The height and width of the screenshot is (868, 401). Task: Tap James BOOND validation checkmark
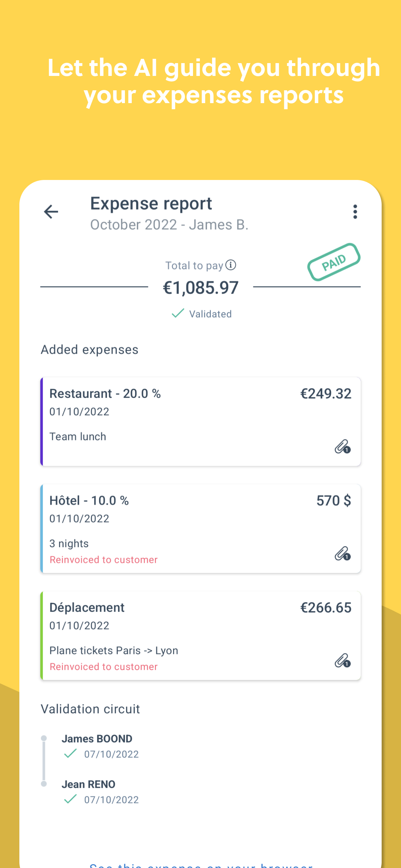70,753
